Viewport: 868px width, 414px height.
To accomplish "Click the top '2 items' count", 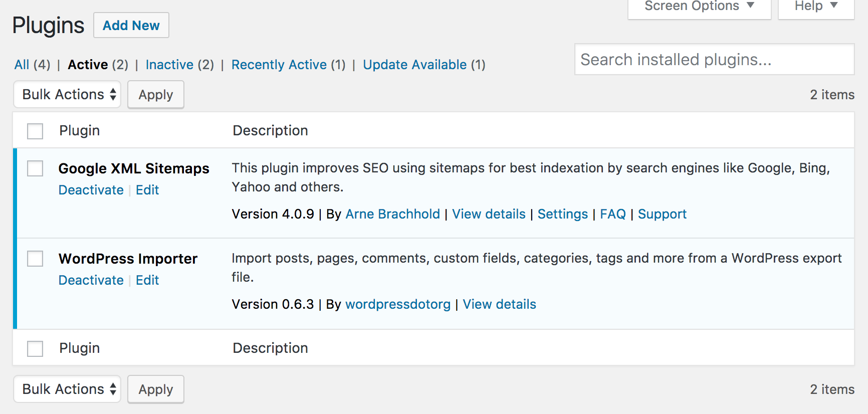I will tap(832, 95).
